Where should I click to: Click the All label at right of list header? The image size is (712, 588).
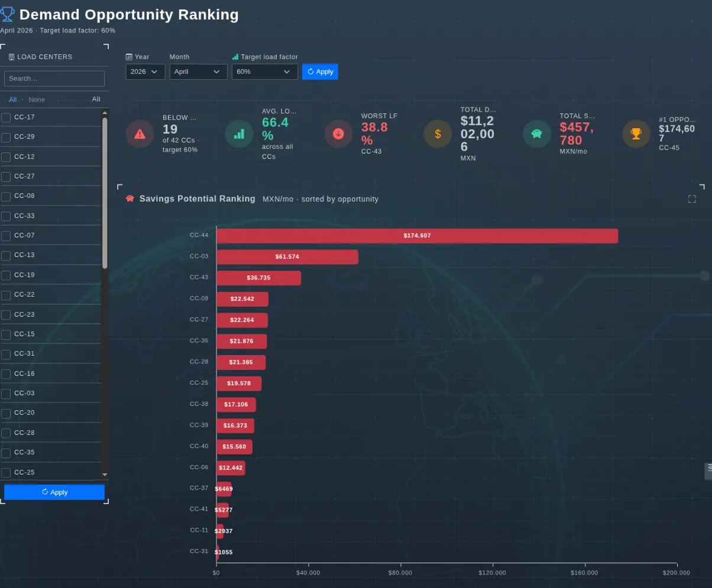96,99
